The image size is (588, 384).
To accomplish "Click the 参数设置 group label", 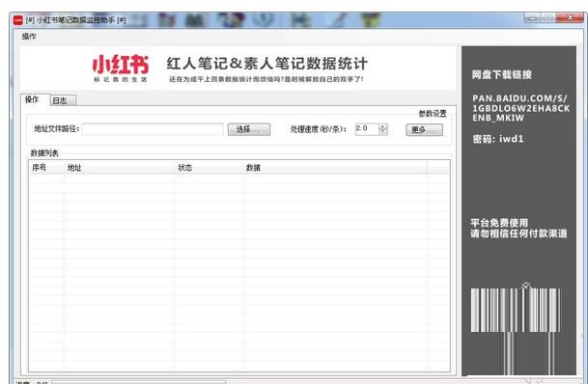I will tap(433, 114).
